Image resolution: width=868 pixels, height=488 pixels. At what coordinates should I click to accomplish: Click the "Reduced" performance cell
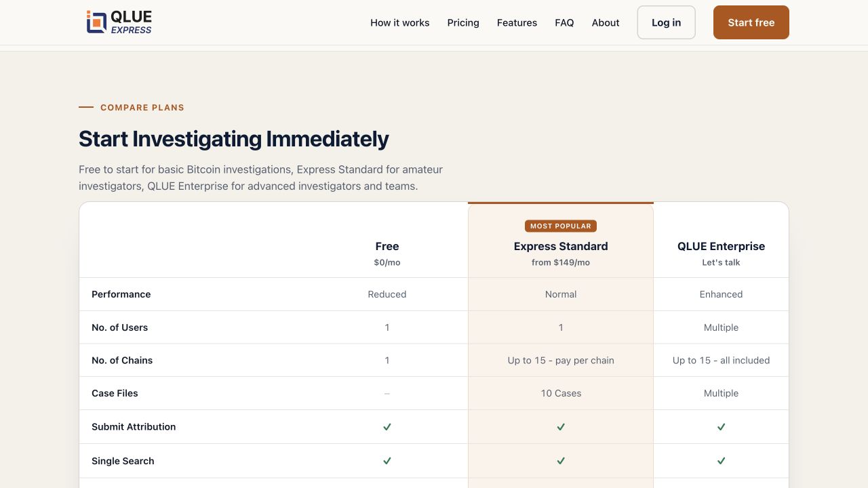point(387,294)
